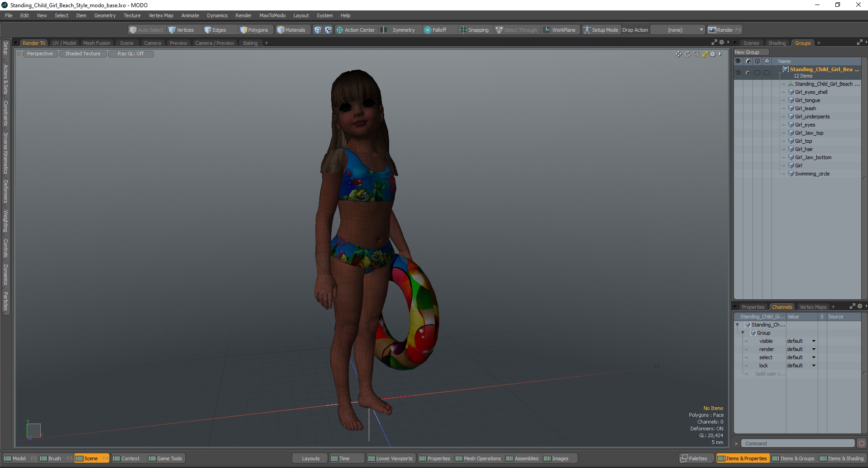Choose Materials selection mode

pos(292,30)
